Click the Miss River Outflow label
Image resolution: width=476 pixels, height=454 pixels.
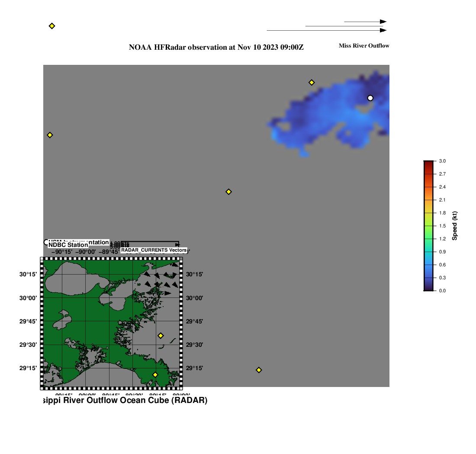click(x=364, y=46)
